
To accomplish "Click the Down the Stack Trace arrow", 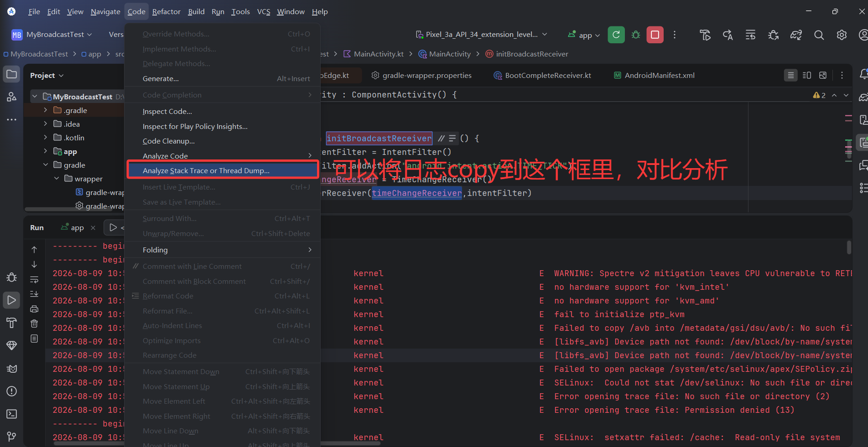I will click(34, 264).
